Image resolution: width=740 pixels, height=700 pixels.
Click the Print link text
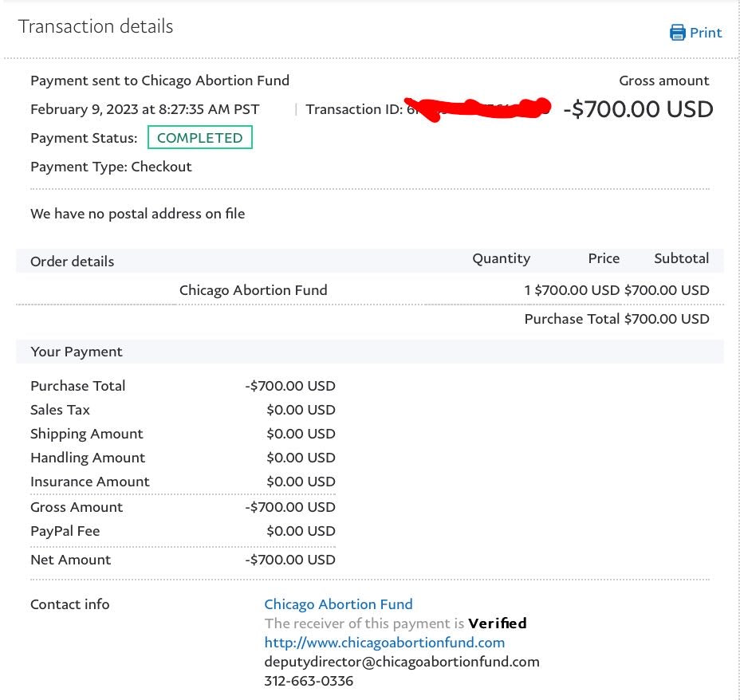706,33
